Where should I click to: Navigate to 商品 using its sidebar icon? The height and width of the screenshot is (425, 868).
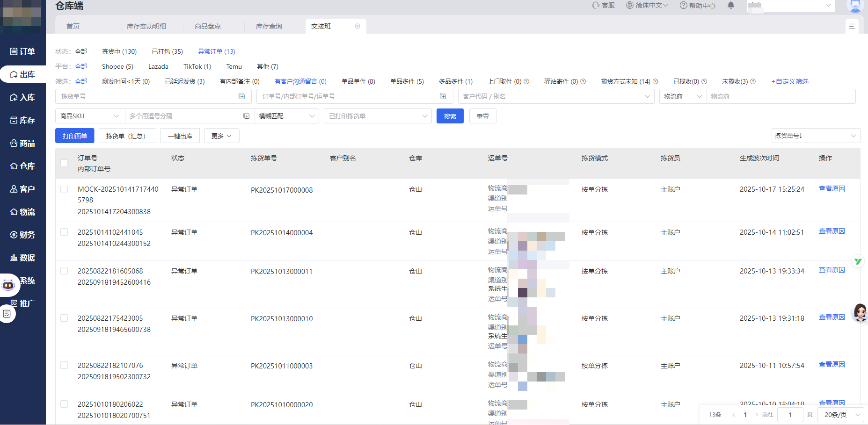[23, 143]
